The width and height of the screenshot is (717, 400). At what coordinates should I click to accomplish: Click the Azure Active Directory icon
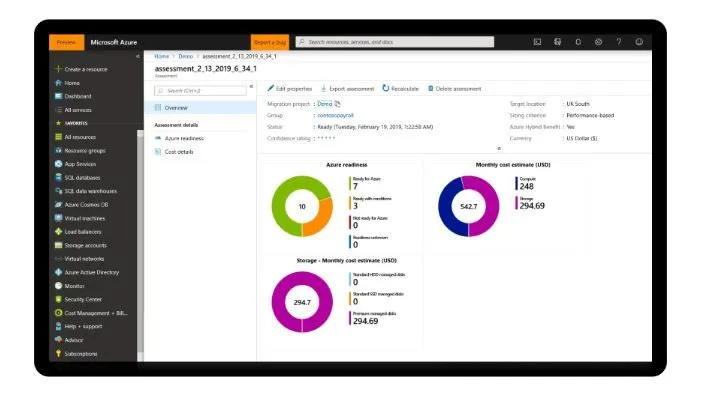coord(58,272)
